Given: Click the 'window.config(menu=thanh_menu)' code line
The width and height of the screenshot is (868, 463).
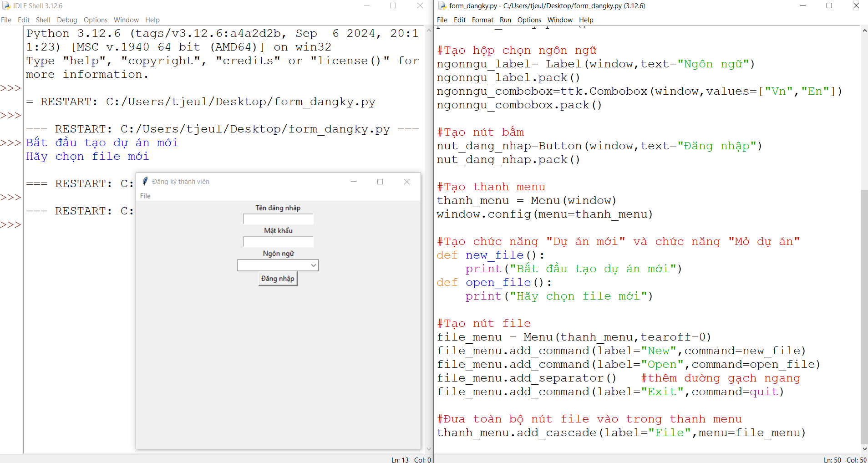Looking at the screenshot, I should pos(545,214).
